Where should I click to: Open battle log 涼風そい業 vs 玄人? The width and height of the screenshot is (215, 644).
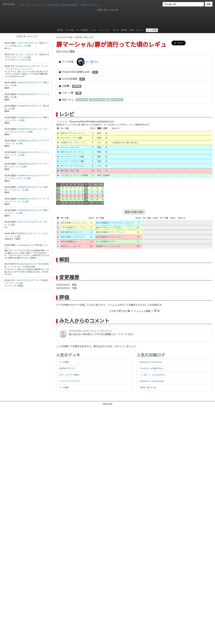click(x=148, y=388)
